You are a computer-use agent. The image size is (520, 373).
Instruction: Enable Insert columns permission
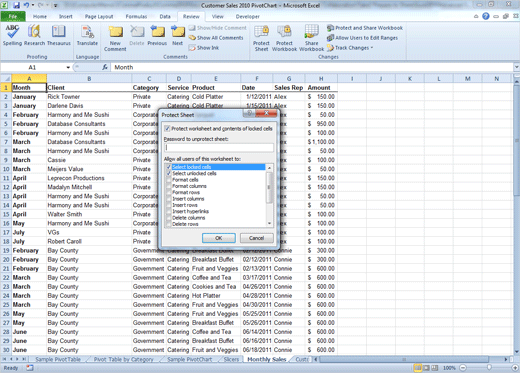(x=169, y=199)
